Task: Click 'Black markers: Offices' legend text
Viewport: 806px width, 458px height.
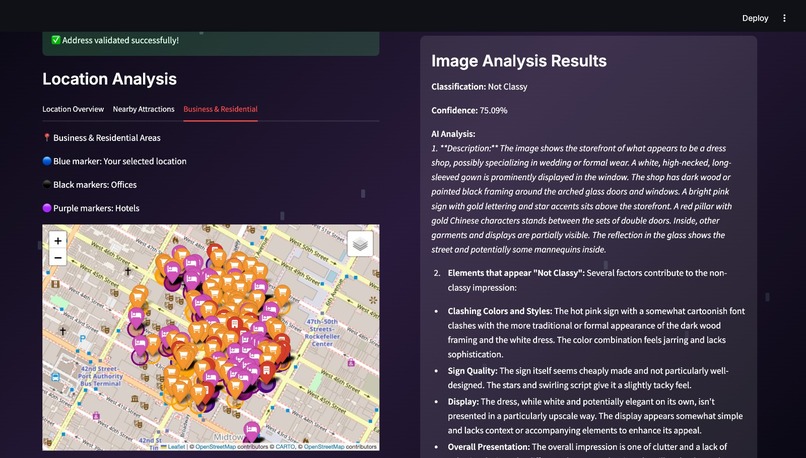Action: pyautogui.click(x=95, y=185)
